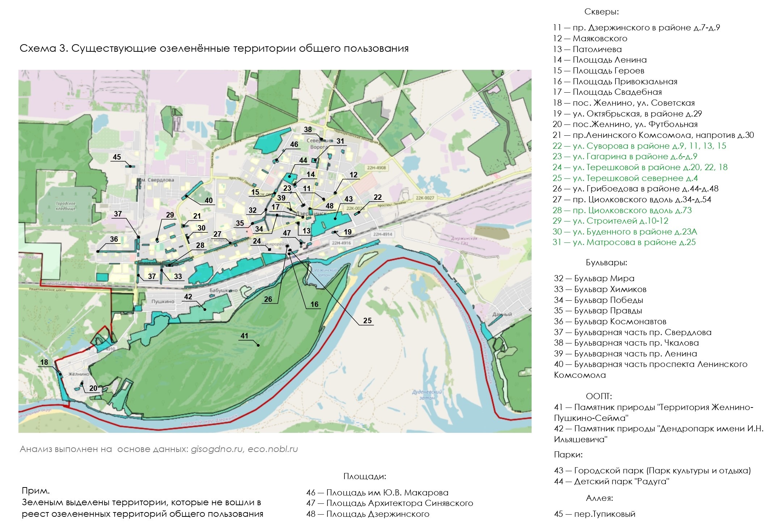Select green legend entry '24 — ул. Терешковой в районе д.20'
The width and height of the screenshot is (782, 532).
(x=640, y=167)
